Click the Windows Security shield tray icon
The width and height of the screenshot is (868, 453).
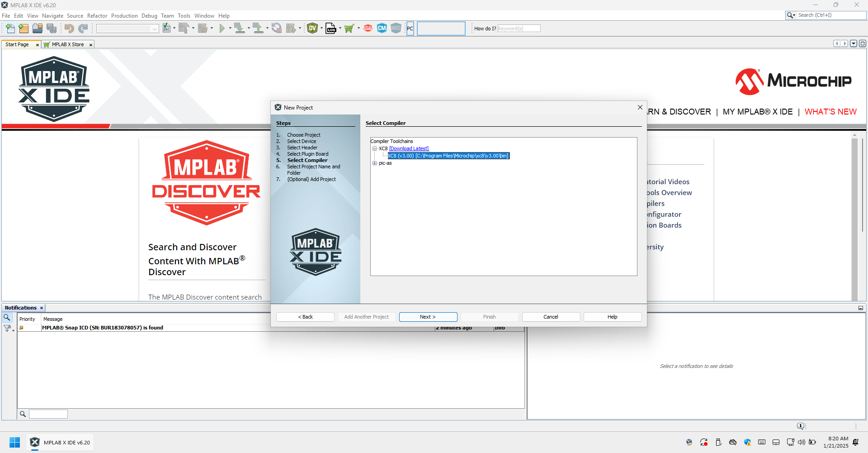click(747, 442)
